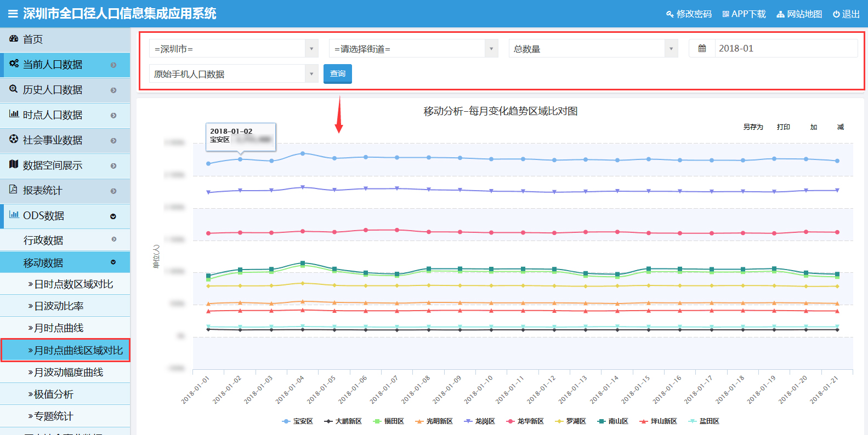Viewport: 868px width, 435px height.
Task: Click the 报表统计 document icon
Action: [x=13, y=190]
